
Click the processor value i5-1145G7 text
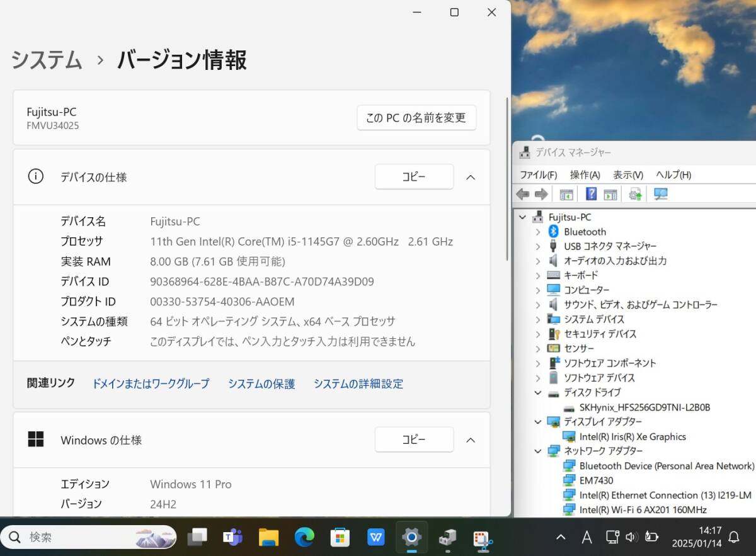[301, 241]
